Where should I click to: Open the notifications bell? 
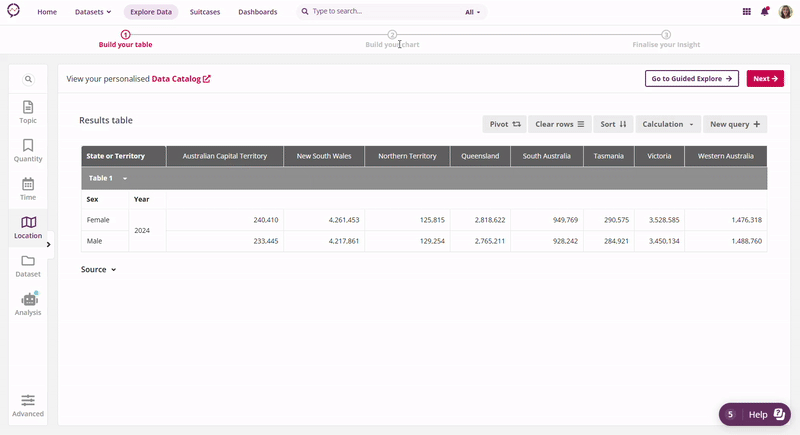click(x=765, y=12)
